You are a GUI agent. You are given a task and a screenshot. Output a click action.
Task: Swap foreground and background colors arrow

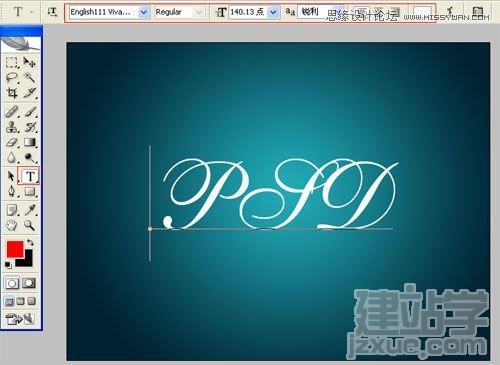30,242
